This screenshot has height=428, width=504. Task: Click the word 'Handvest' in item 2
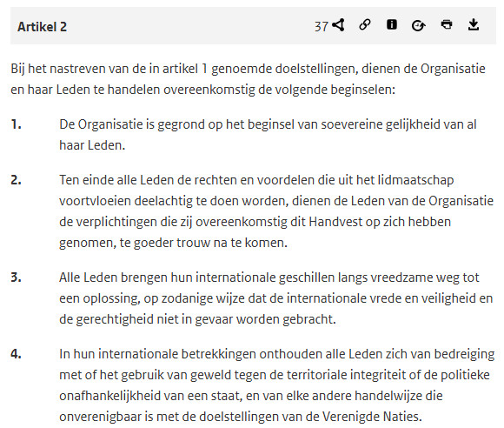(x=335, y=222)
